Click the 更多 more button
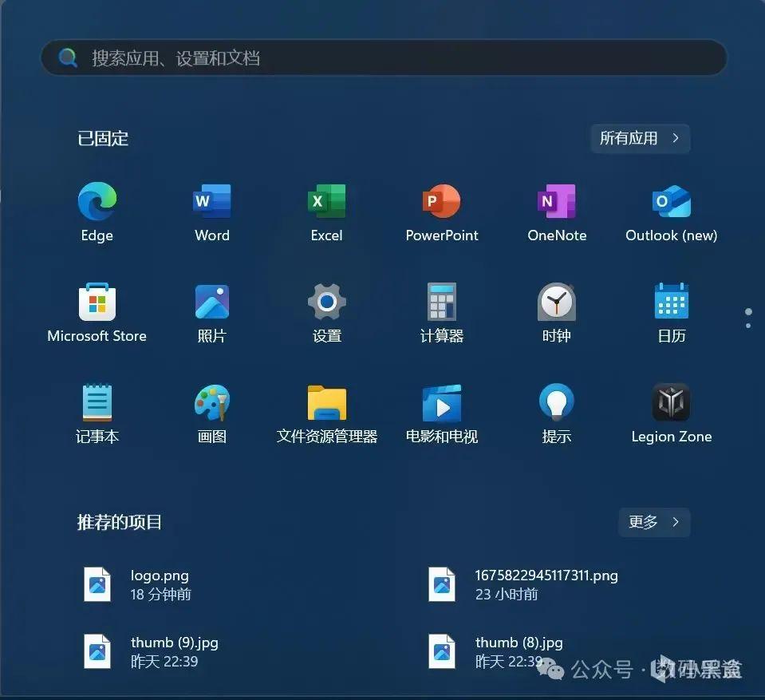This screenshot has height=700, width=765. click(654, 522)
